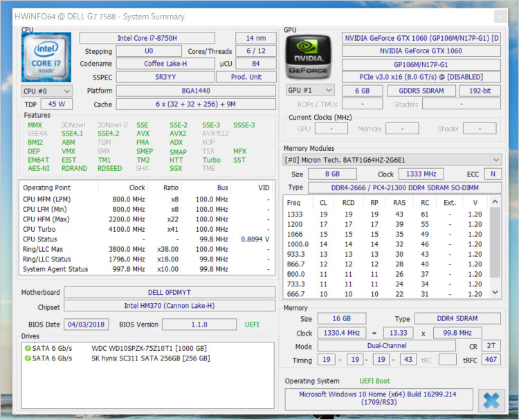Click the Turbo feature label

[212, 160]
